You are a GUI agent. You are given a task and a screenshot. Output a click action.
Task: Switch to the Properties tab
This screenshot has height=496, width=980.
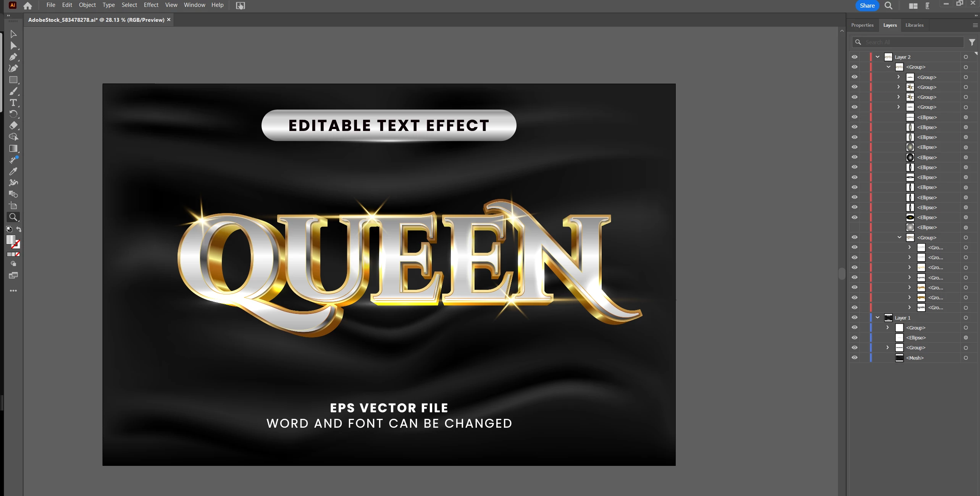[x=862, y=25]
